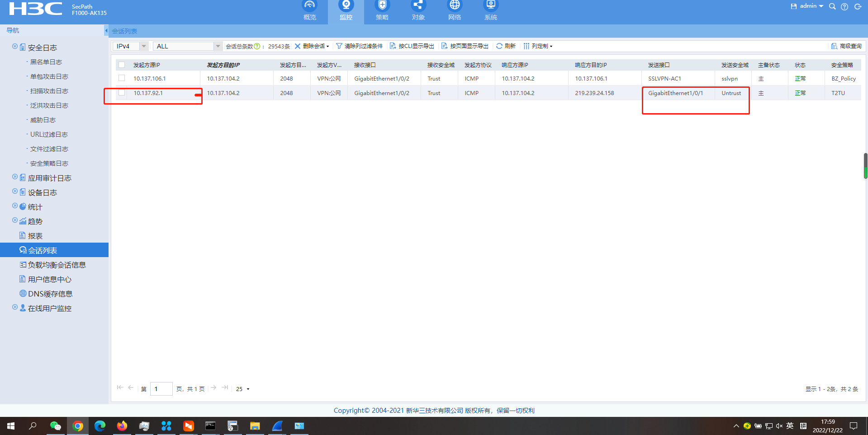Screen dimensions: 868x435
Task: Open the 列定制 column customization dropdown
Action: pyautogui.click(x=538, y=46)
